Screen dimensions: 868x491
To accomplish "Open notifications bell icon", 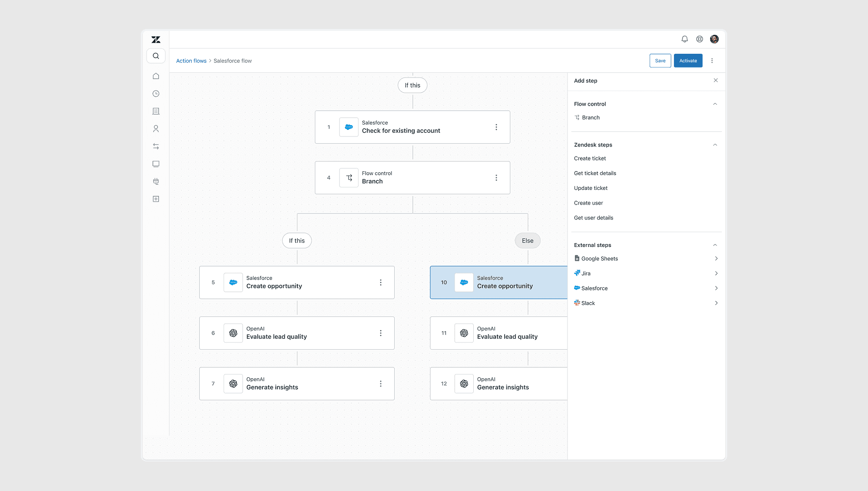I will pyautogui.click(x=685, y=39).
